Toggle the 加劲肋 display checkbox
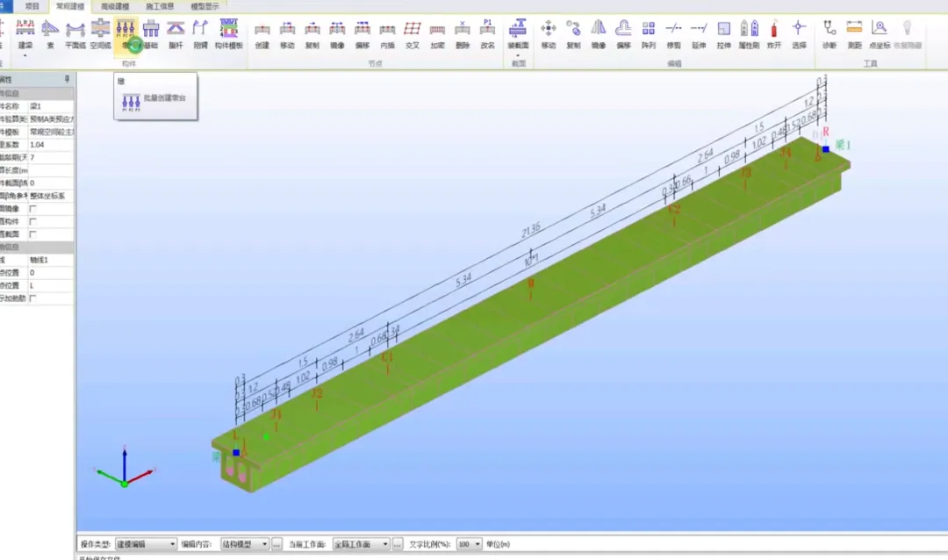948x560 pixels. click(x=32, y=298)
